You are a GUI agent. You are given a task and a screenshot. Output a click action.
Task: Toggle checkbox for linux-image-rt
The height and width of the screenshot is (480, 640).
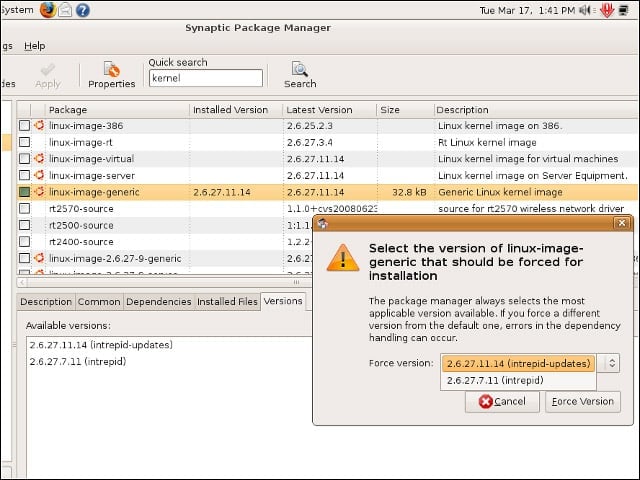[x=24, y=142]
